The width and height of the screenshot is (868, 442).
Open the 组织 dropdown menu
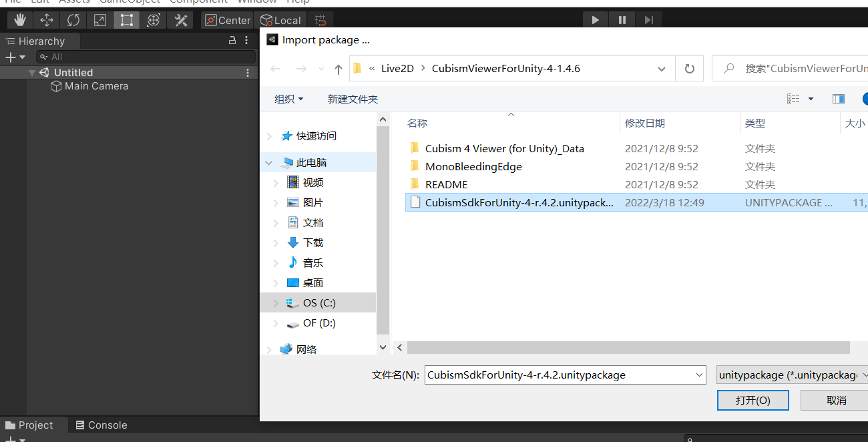click(x=288, y=99)
